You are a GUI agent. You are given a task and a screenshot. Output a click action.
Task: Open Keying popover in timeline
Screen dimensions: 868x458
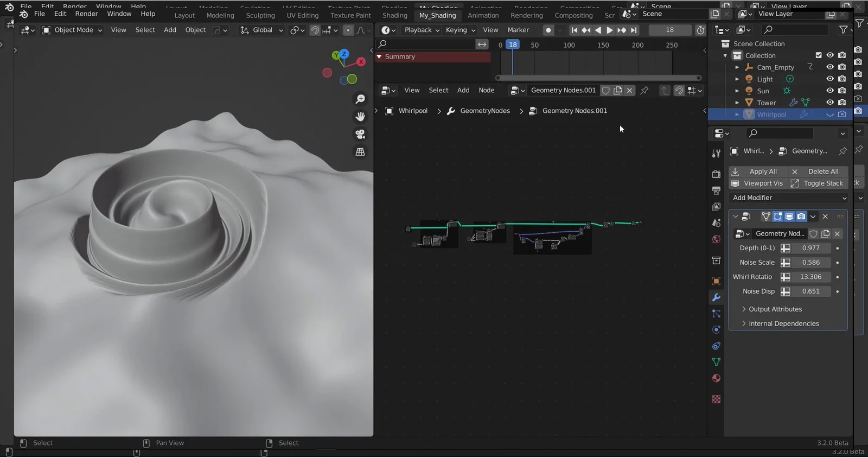point(460,30)
